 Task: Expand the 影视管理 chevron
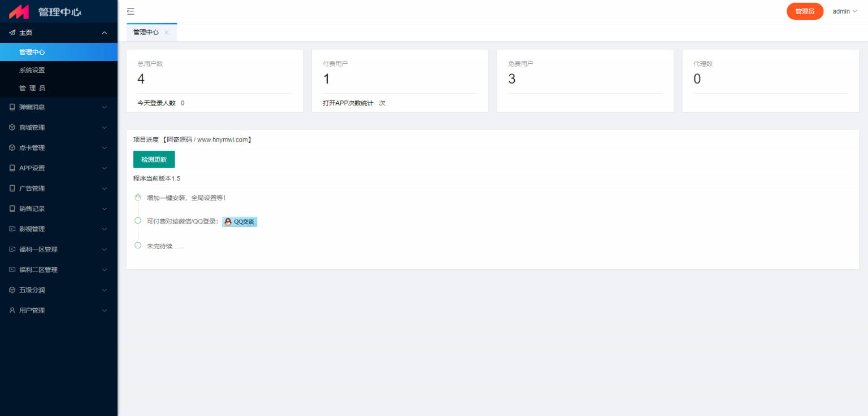(105, 229)
